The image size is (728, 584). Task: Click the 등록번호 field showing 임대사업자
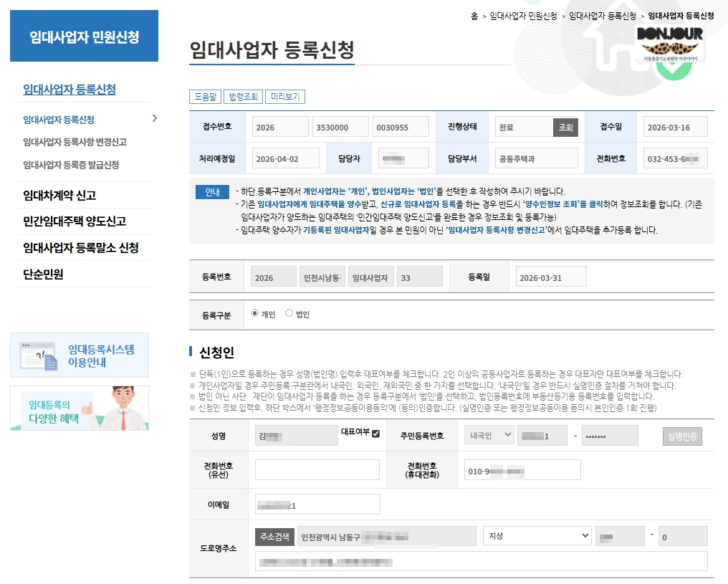371,277
